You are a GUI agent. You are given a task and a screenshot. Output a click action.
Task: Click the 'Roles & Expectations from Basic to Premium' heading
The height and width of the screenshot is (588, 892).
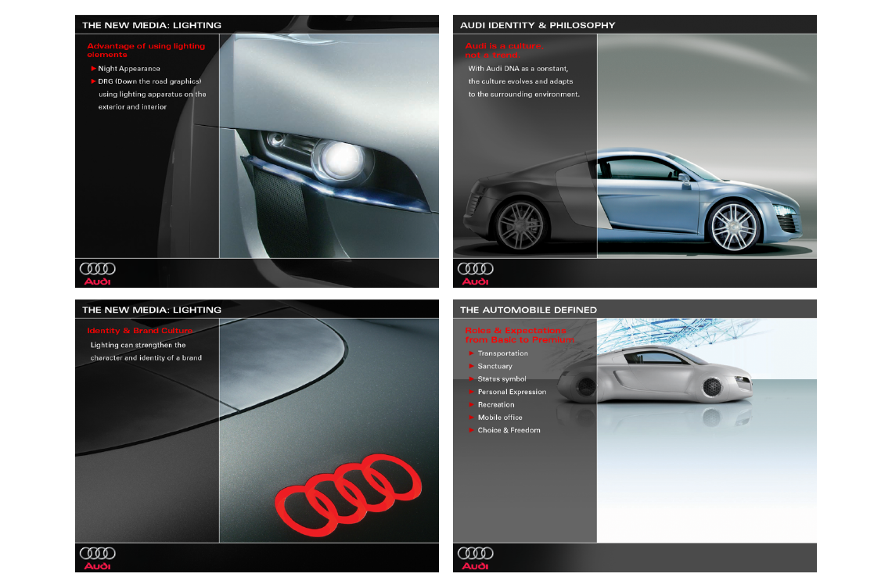[519, 335]
